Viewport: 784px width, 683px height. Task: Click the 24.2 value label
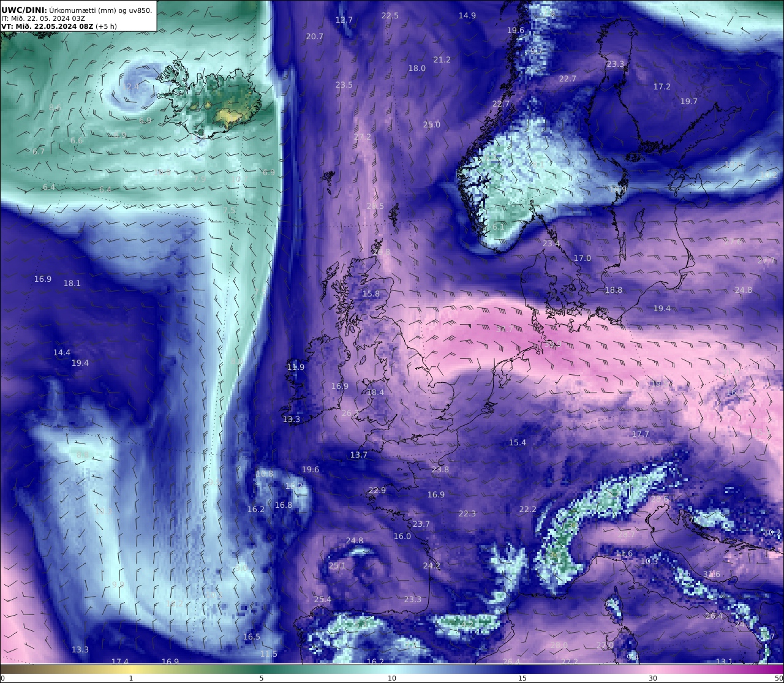click(432, 566)
